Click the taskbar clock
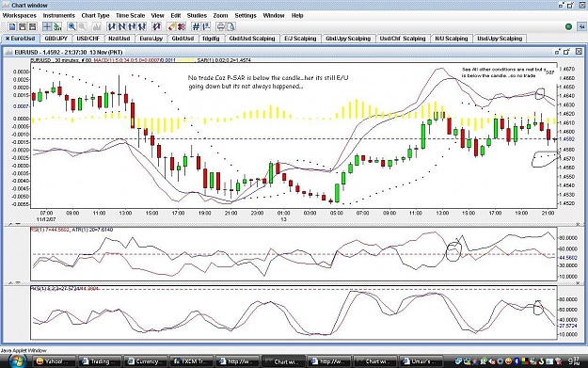Viewport: 588px width, 368px height. 574,360
